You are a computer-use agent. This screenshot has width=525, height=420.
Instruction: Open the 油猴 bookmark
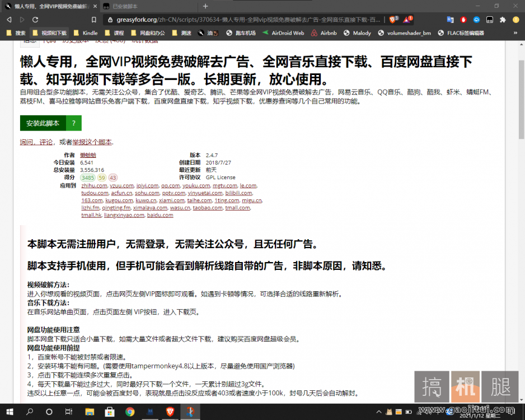(208, 33)
